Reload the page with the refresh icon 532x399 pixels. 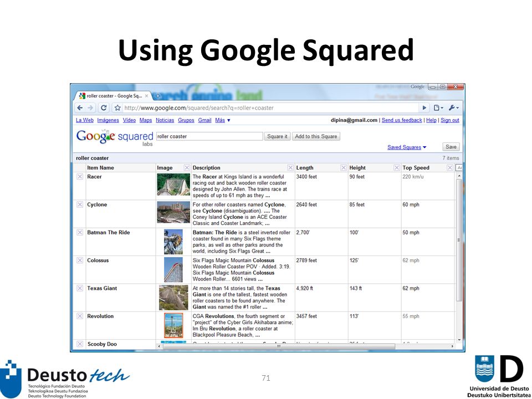tap(104, 108)
